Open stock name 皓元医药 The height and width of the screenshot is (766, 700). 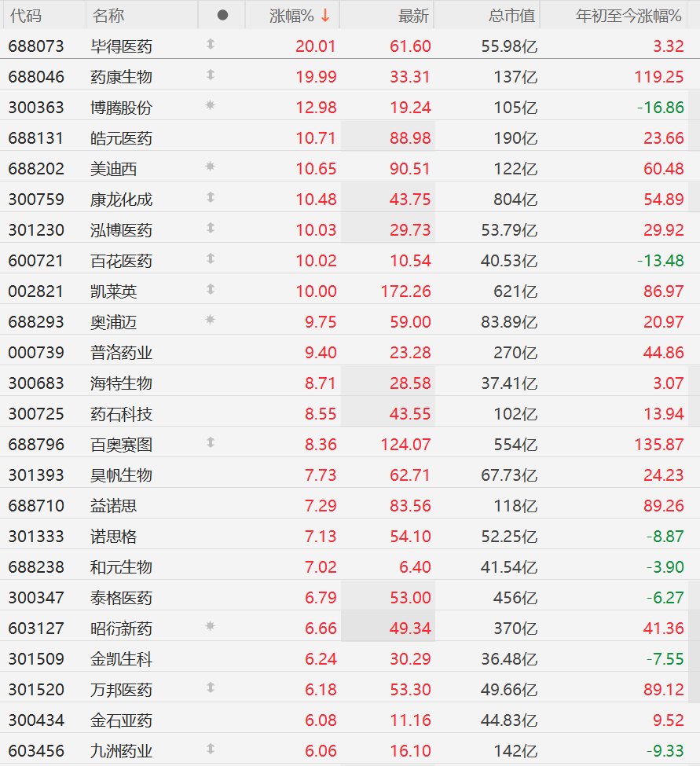[x=121, y=138]
